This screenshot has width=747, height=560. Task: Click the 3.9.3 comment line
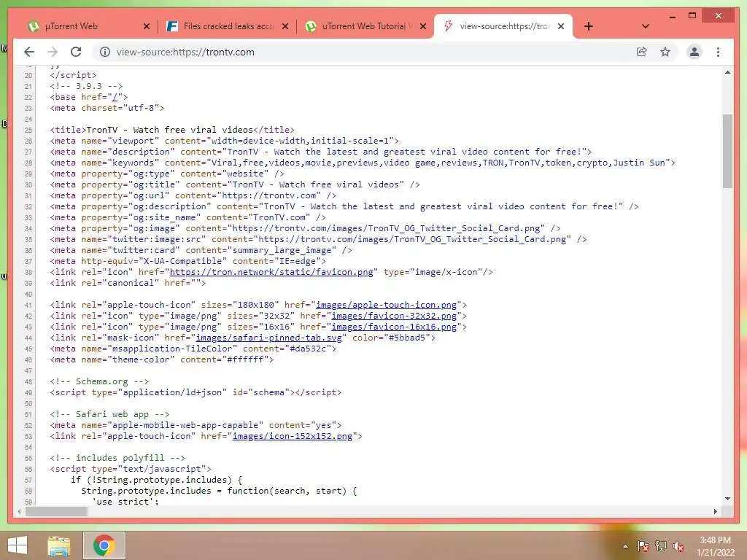click(86, 86)
